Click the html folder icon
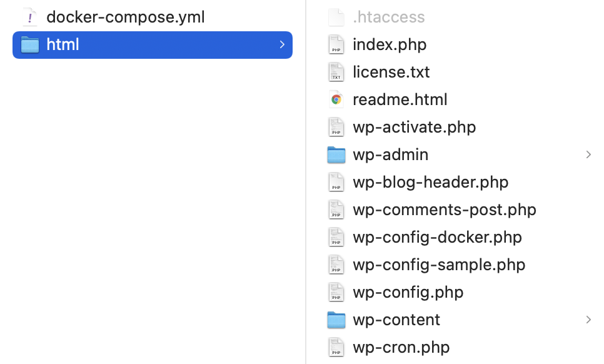604x364 pixels. [x=29, y=44]
